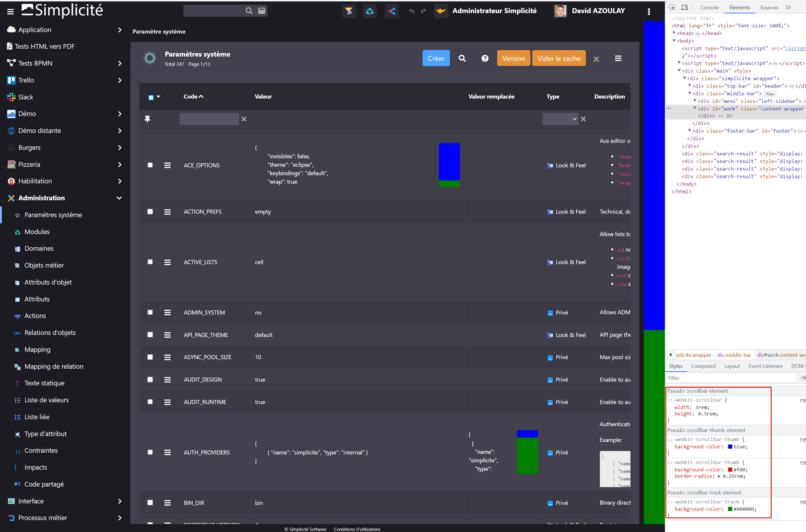Click red #f00 color swatch in styles
Viewport: 806px width, 532px height.
[730, 470]
